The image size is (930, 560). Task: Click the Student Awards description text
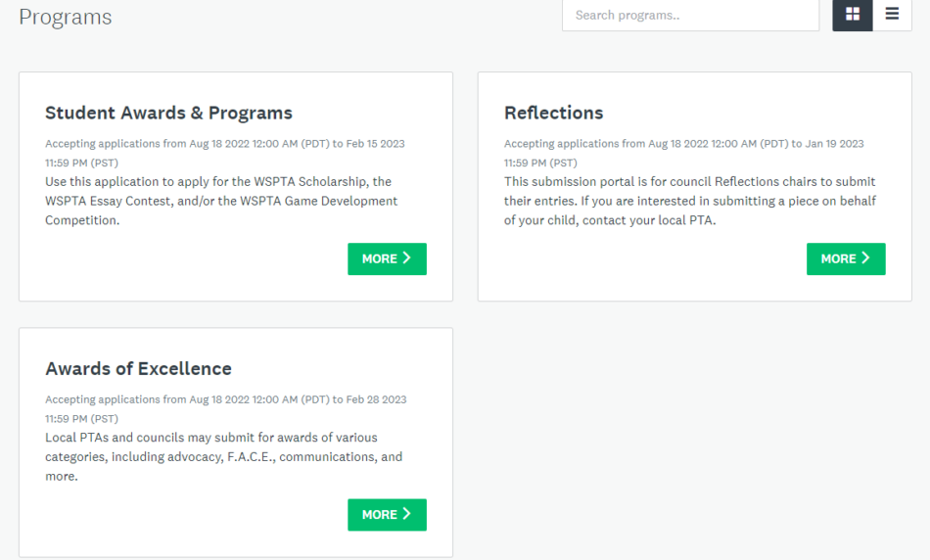click(x=220, y=201)
